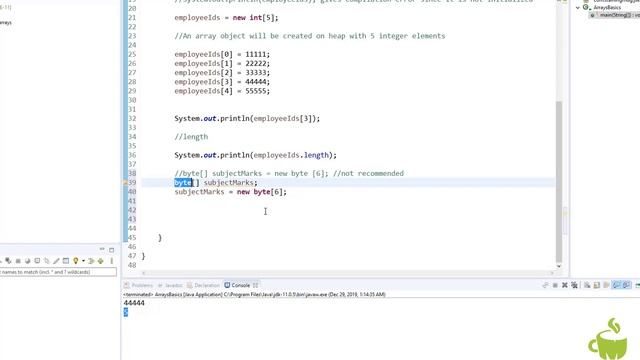
Task: Minimize the left bottom panel
Action: pos(102,249)
